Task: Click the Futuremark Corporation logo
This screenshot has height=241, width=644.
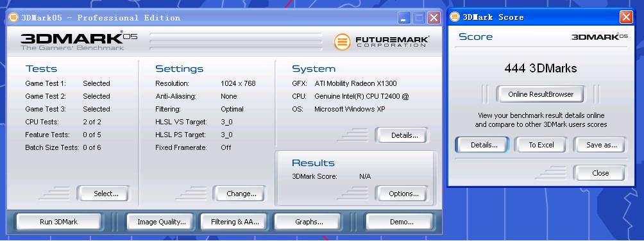Action: pos(382,42)
